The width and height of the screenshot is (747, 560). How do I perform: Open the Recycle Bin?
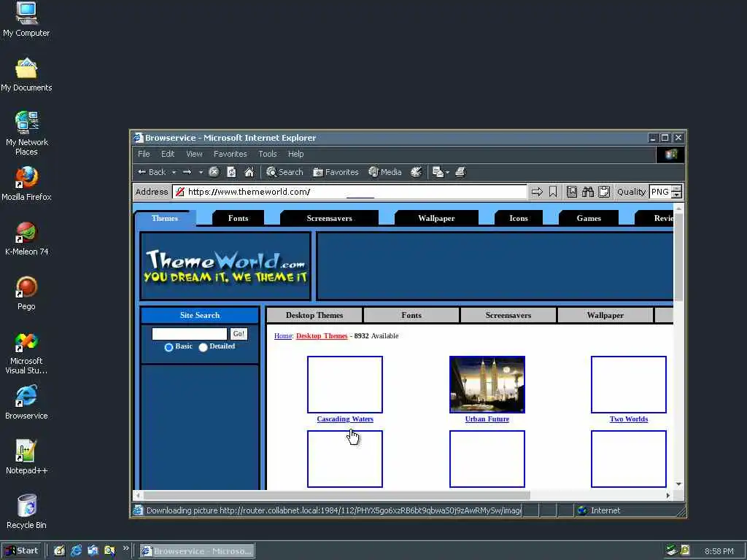27,512
